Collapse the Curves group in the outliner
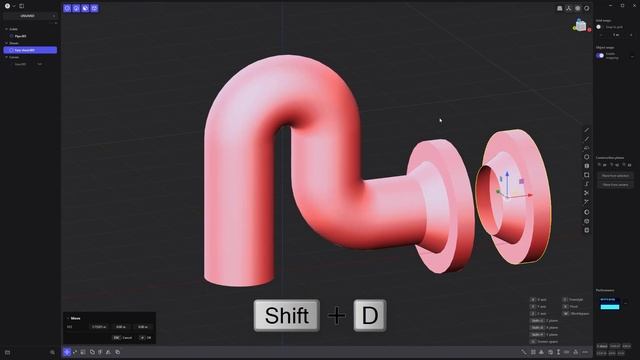640x360 pixels. tap(7, 58)
